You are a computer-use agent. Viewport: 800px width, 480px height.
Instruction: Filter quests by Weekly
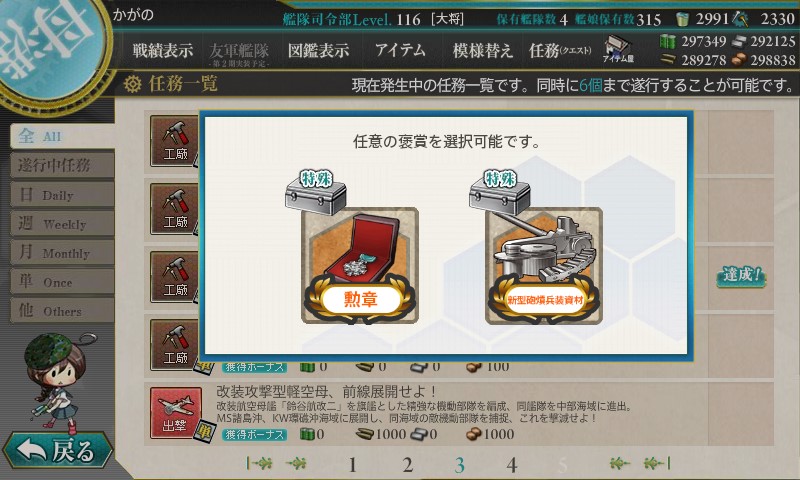[62, 223]
